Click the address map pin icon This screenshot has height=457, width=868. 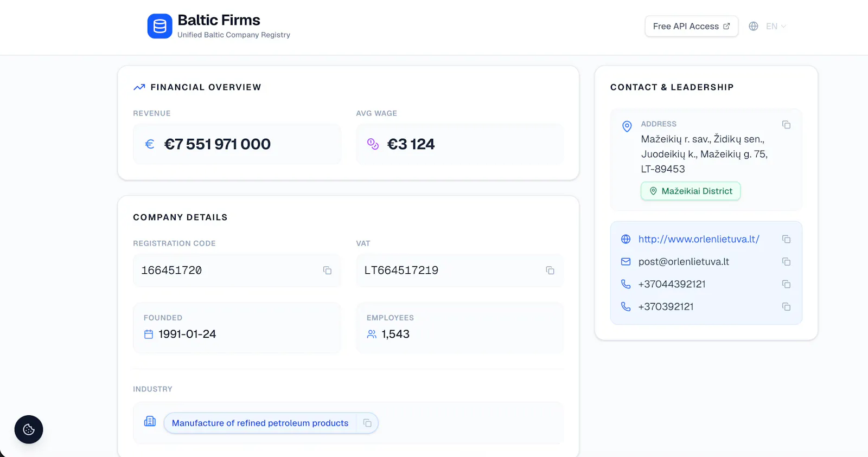pos(627,126)
